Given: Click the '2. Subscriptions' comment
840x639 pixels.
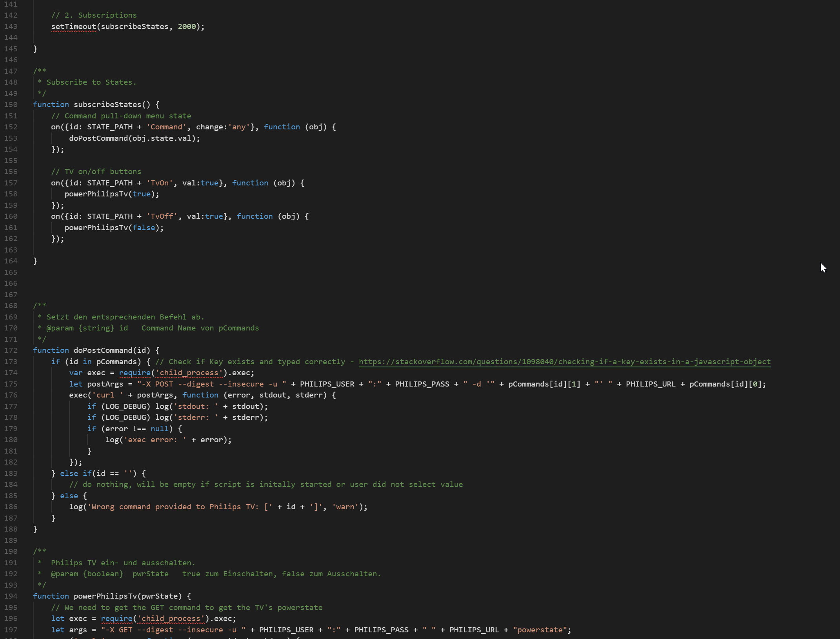Looking at the screenshot, I should tap(94, 15).
